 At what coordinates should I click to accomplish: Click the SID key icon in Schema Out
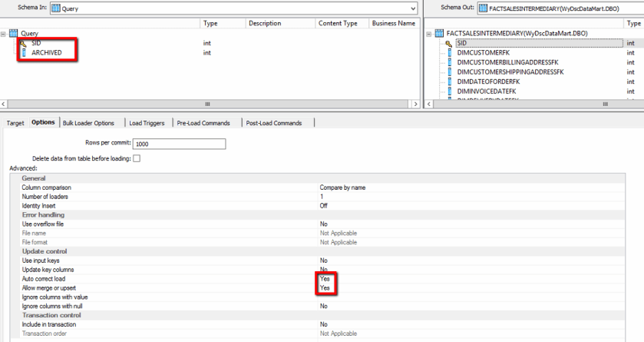[449, 43]
